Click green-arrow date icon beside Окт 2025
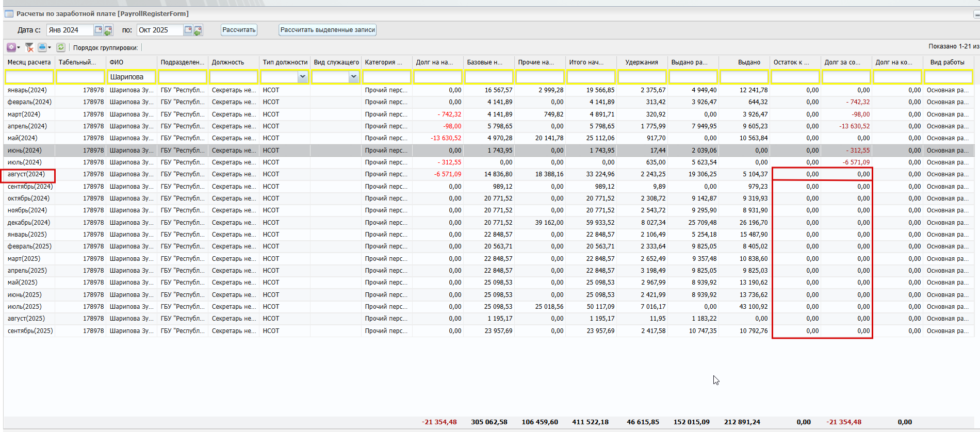 coord(198,30)
